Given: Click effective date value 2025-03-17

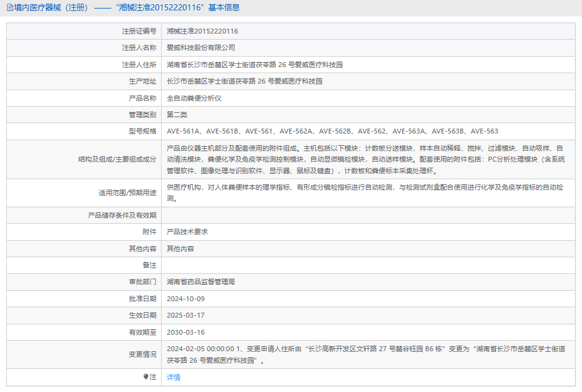Looking at the screenshot, I should point(185,315).
